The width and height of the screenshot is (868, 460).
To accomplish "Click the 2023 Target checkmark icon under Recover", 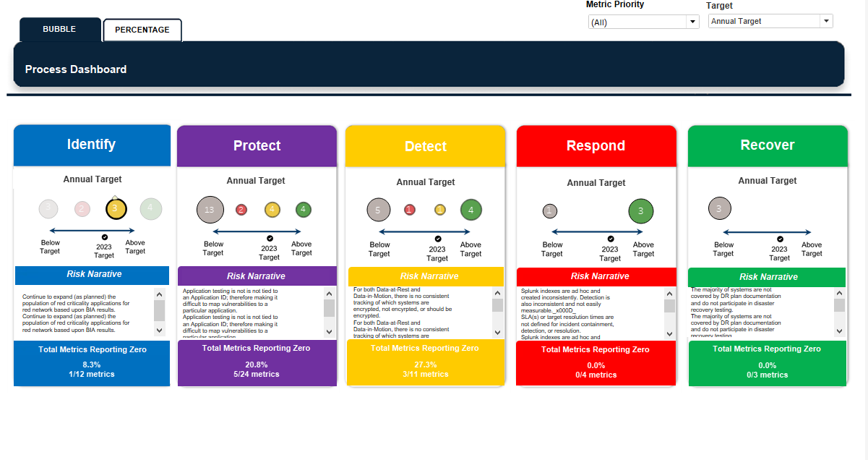I will coord(780,238).
